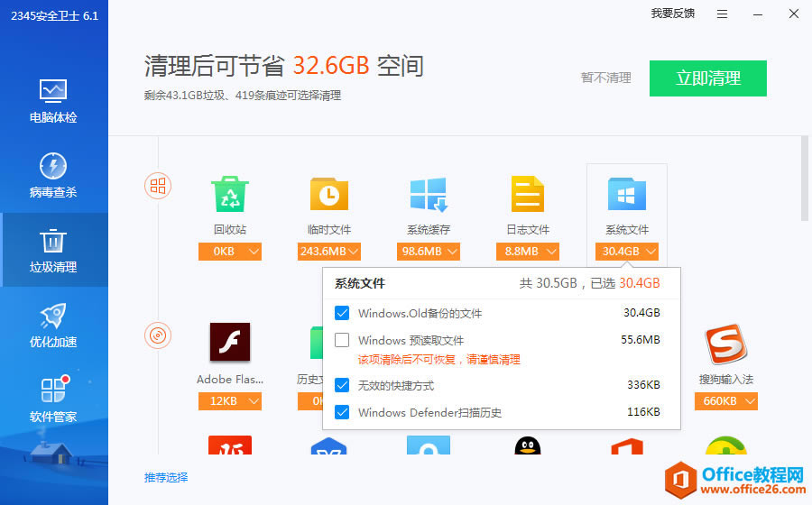Uncheck Windows.Old备份的文件 checkbox
The width and height of the screenshot is (812, 505).
[342, 313]
